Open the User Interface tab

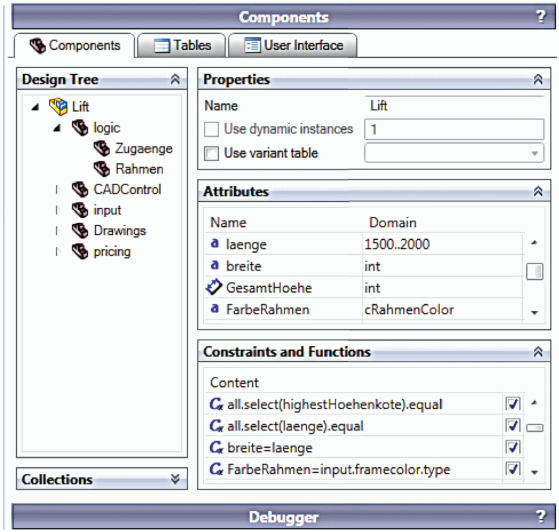coord(293,45)
